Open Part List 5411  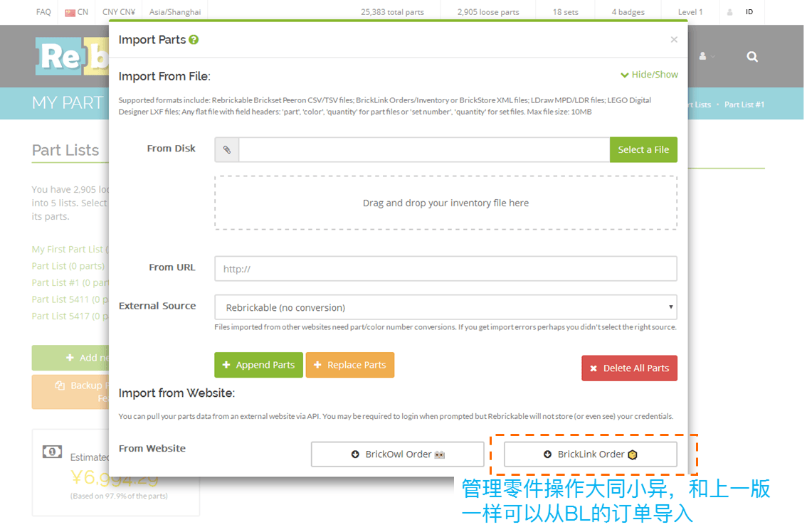(x=70, y=299)
